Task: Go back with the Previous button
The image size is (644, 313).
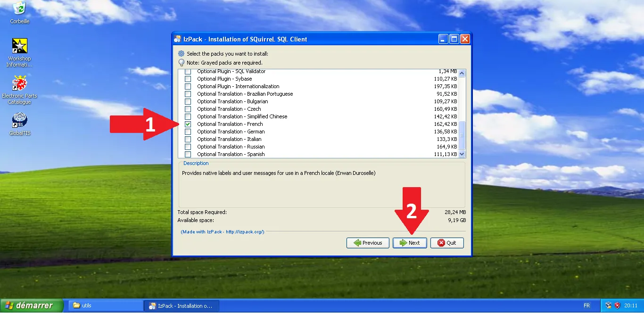Action: [368, 243]
